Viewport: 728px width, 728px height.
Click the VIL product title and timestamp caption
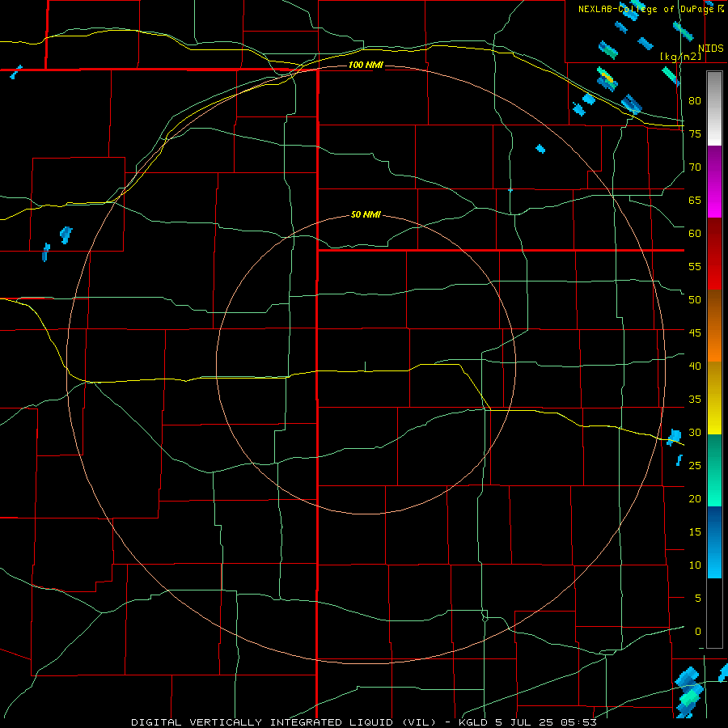point(363,722)
